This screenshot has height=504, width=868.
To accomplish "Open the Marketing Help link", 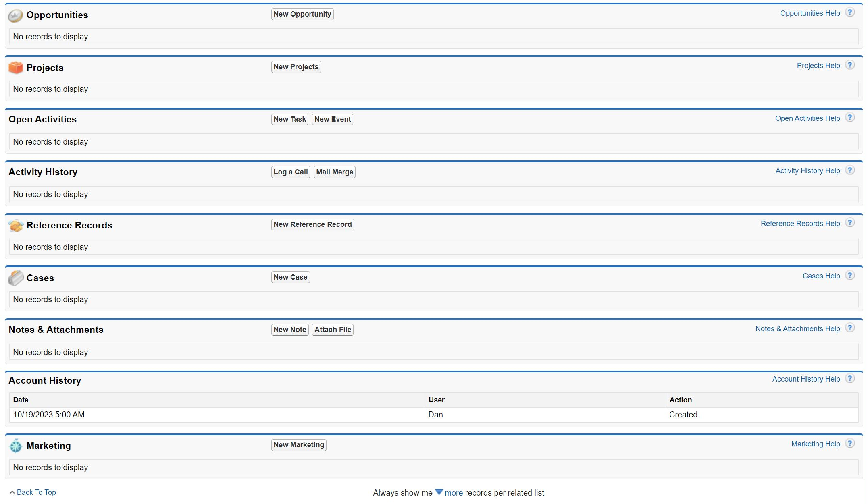I will 816,444.
